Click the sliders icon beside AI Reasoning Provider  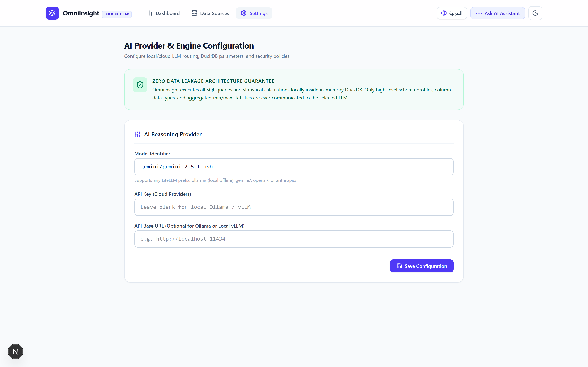[138, 134]
